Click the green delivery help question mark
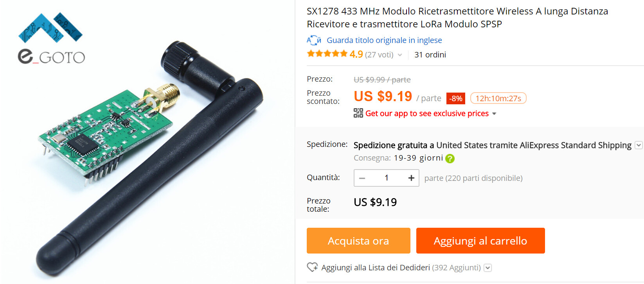Screen dimensions: 644x284 click(x=450, y=158)
